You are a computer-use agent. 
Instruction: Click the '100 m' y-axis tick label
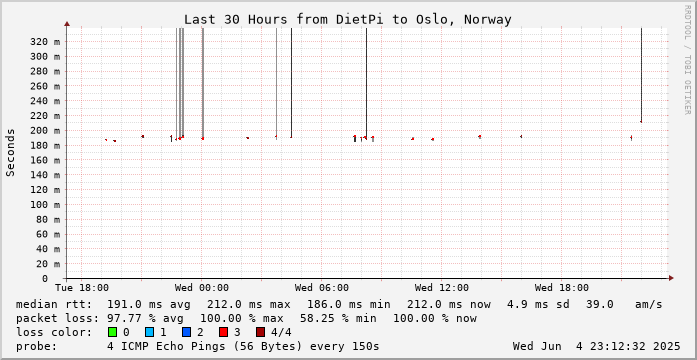click(45, 204)
